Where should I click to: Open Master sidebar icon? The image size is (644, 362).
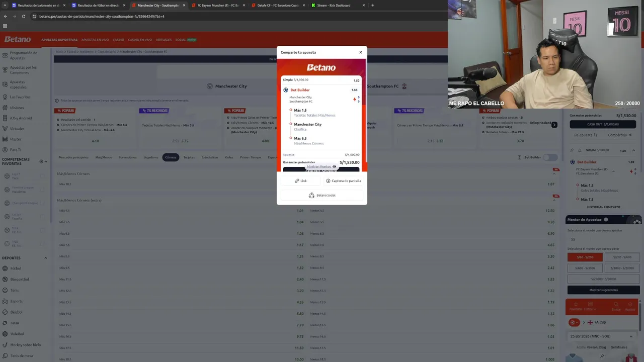coord(5,139)
